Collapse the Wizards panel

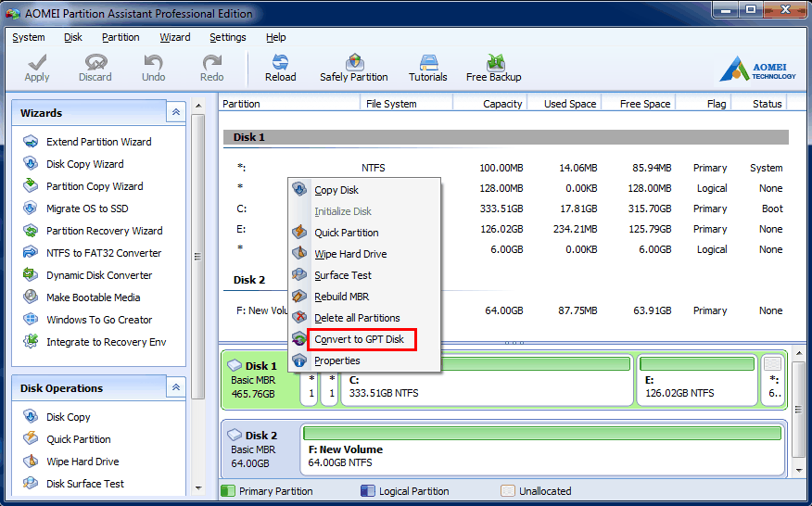(176, 112)
